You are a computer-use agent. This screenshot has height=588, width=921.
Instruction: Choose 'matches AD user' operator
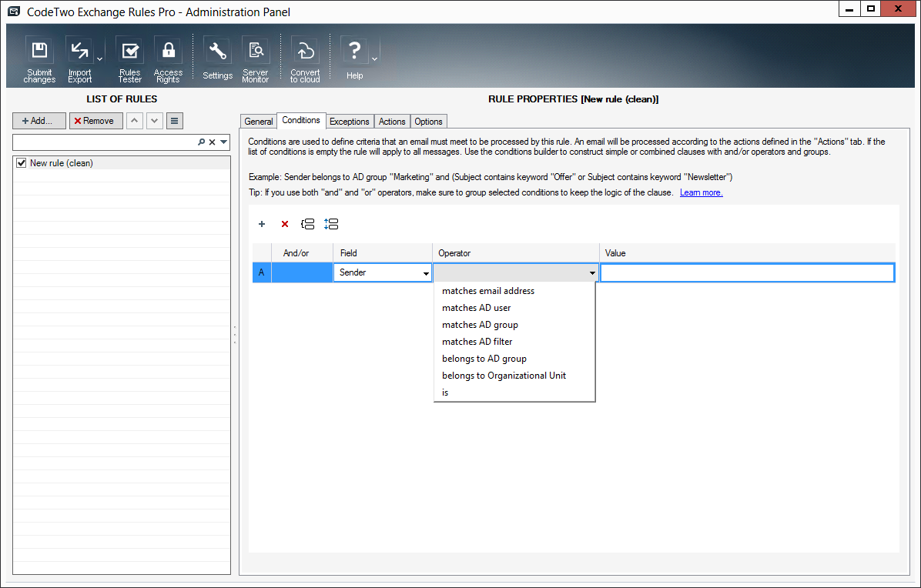(514, 308)
